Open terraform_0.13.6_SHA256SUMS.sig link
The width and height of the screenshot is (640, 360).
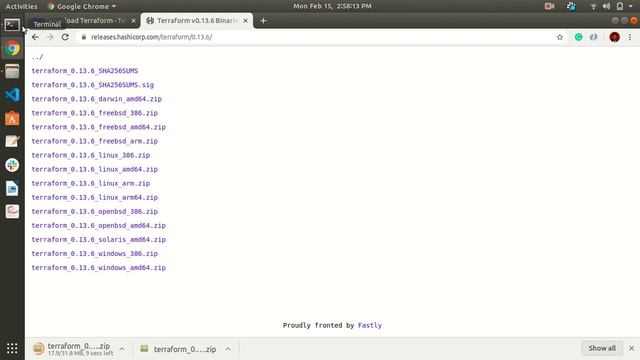[x=93, y=85]
